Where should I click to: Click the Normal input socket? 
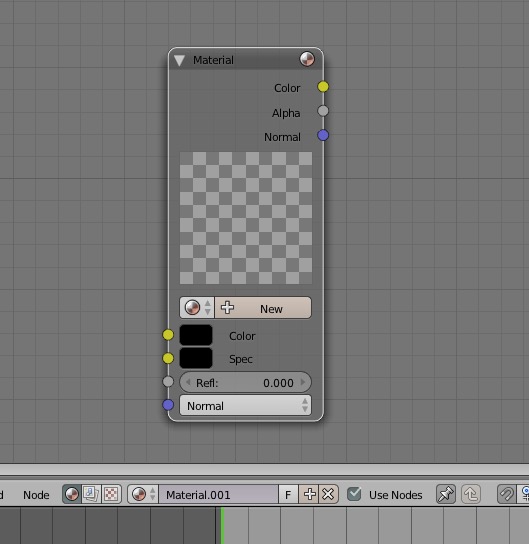(168, 405)
